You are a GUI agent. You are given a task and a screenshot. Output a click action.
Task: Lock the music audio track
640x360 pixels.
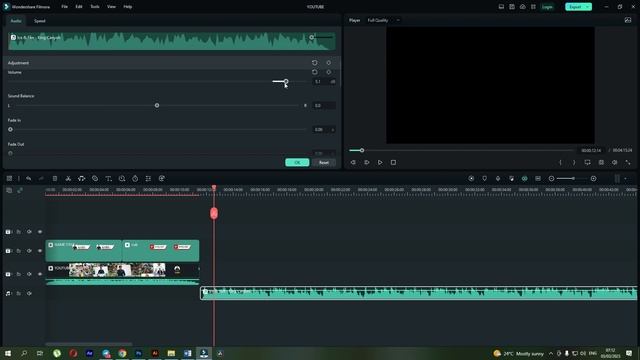pyautogui.click(x=19, y=293)
